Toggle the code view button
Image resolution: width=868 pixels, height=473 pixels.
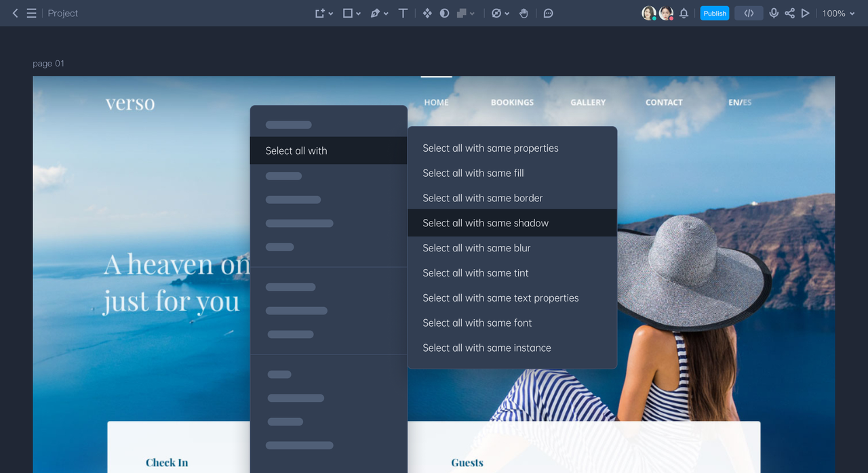749,13
